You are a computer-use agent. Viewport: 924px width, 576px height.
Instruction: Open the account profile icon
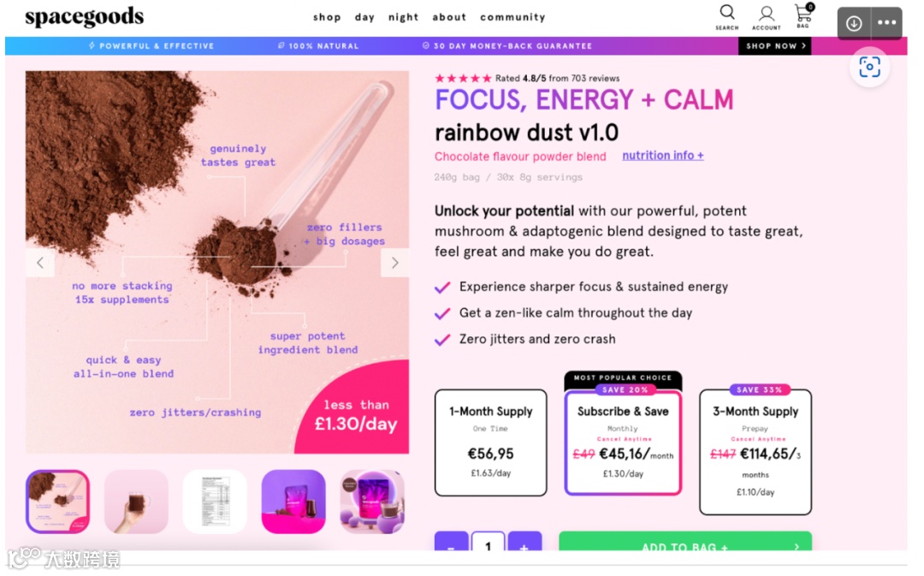coord(766,15)
